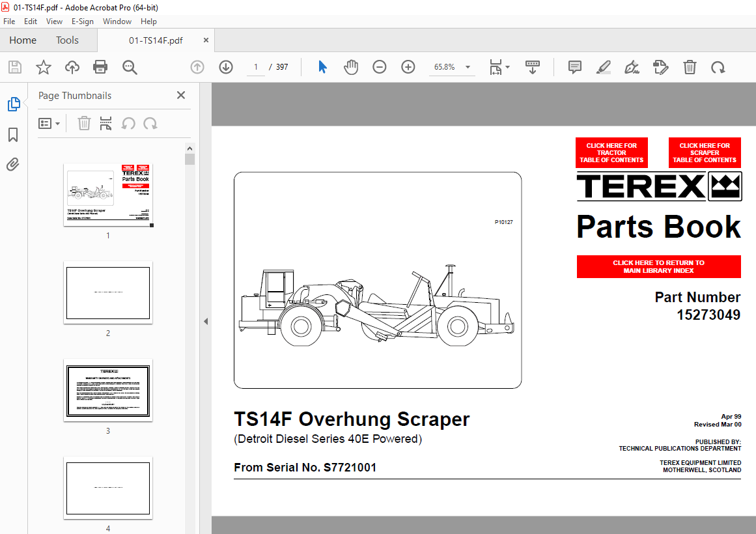Zoom out with minus icon
This screenshot has width=756, height=534.
[x=380, y=67]
